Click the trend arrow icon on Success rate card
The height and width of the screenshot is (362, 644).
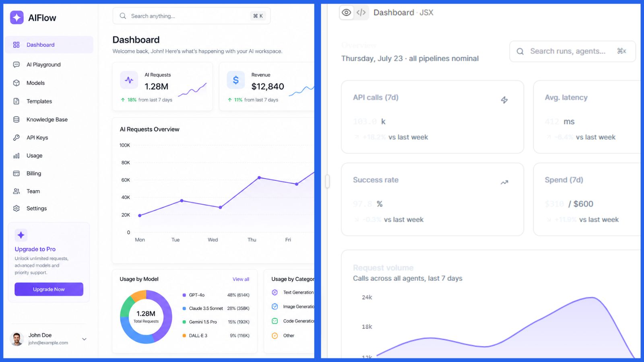pyautogui.click(x=504, y=182)
